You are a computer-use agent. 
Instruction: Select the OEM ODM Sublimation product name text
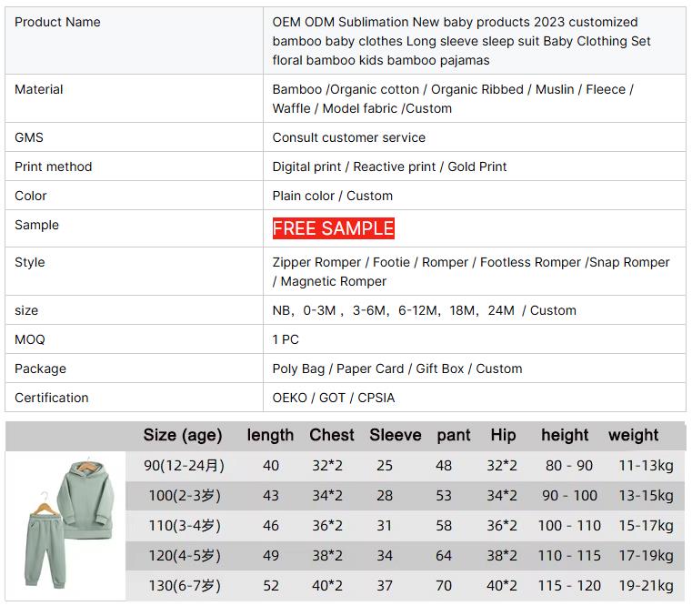pos(462,41)
